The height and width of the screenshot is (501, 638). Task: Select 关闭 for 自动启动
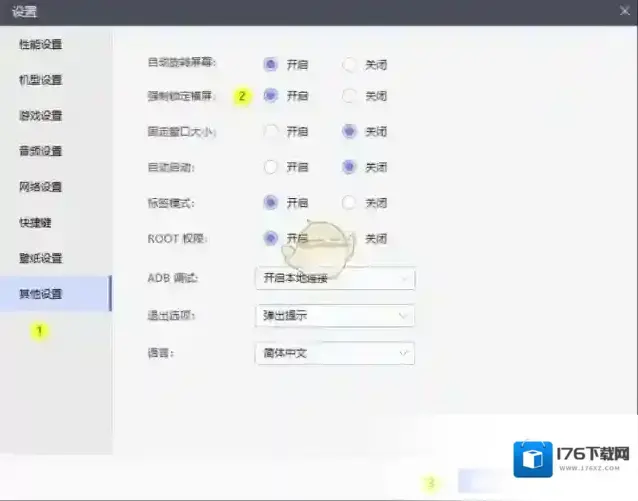point(349,167)
